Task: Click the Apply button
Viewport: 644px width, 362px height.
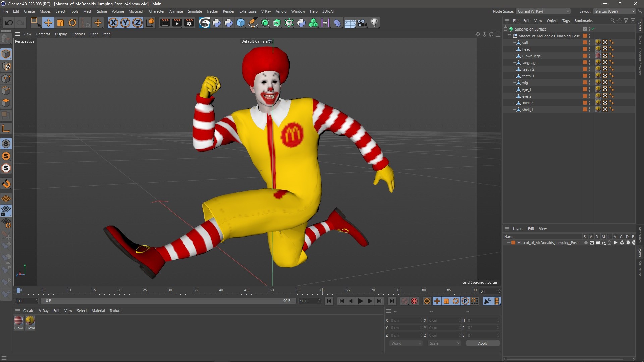Action: pyautogui.click(x=483, y=343)
